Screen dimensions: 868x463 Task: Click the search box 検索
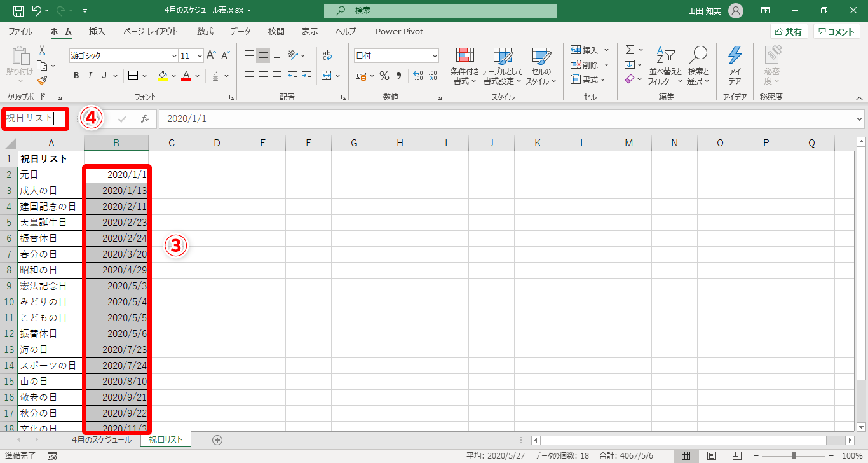pyautogui.click(x=440, y=11)
